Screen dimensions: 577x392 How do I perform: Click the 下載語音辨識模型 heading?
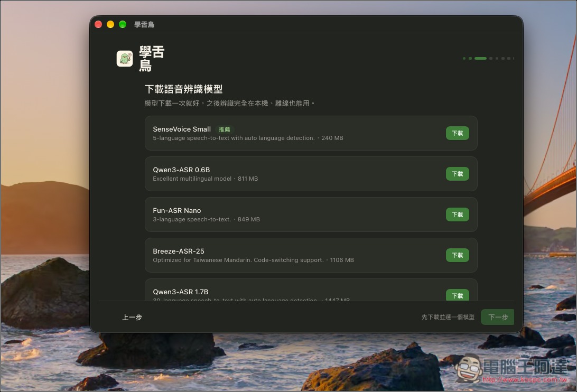tap(184, 89)
